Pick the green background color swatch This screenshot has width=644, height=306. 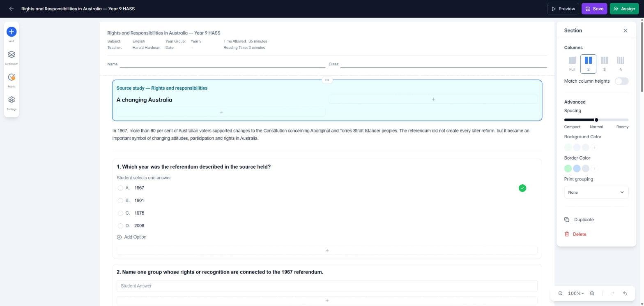pos(568,147)
